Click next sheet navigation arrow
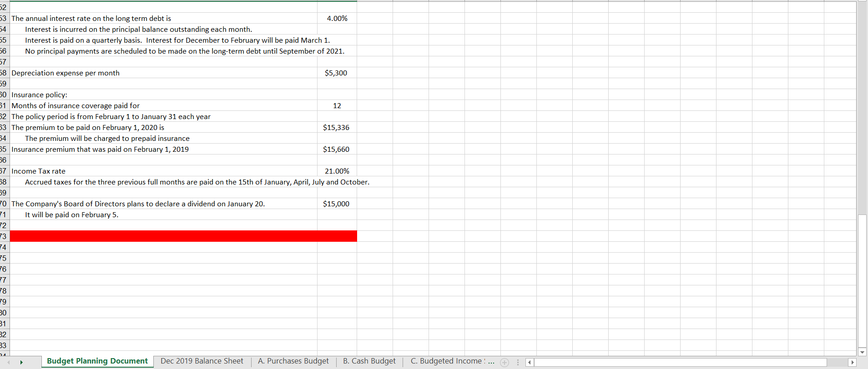This screenshot has width=868, height=369. tap(21, 362)
